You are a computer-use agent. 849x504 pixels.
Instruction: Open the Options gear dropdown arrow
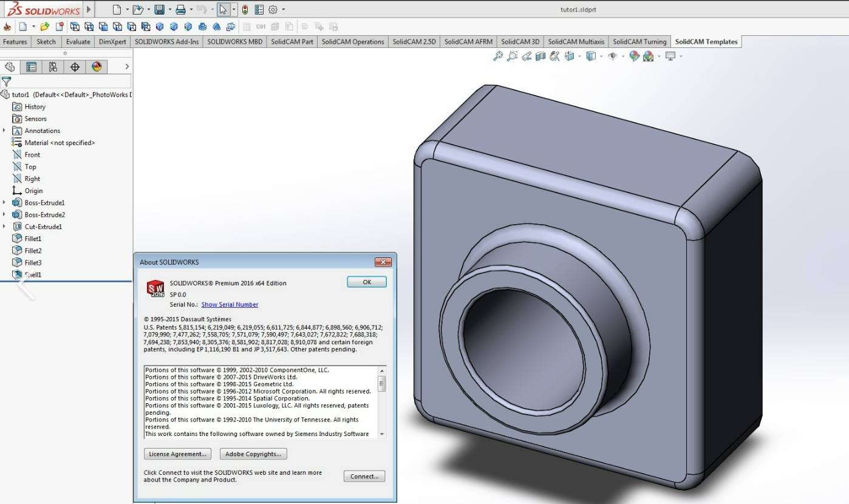click(284, 10)
